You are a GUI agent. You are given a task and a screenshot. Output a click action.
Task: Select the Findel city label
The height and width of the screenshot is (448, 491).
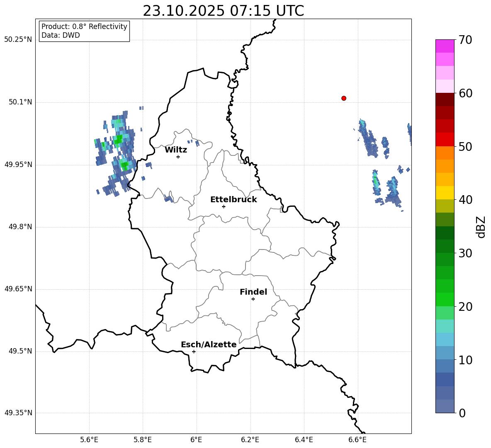tap(253, 292)
